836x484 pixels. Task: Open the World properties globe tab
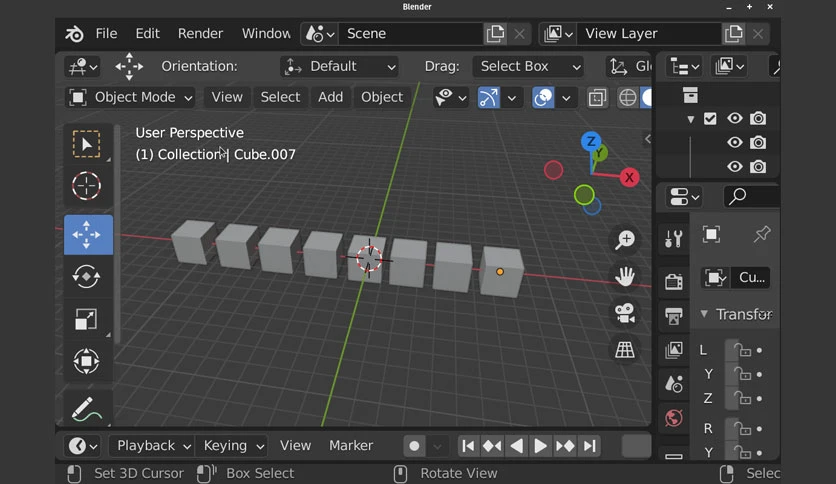click(673, 418)
